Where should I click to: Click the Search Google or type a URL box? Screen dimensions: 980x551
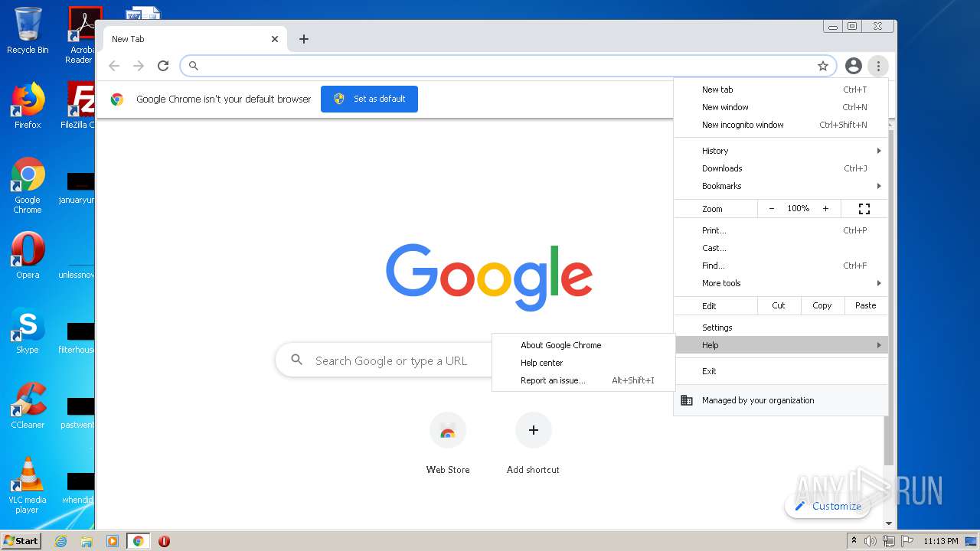(390, 360)
